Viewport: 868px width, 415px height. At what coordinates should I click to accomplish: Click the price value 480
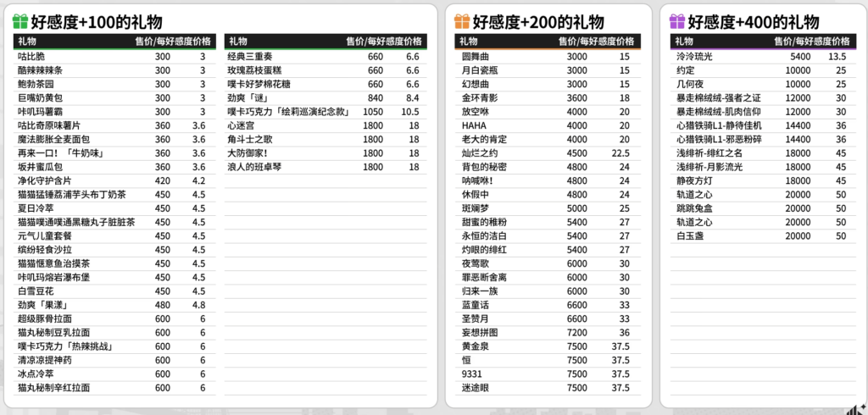pos(163,306)
